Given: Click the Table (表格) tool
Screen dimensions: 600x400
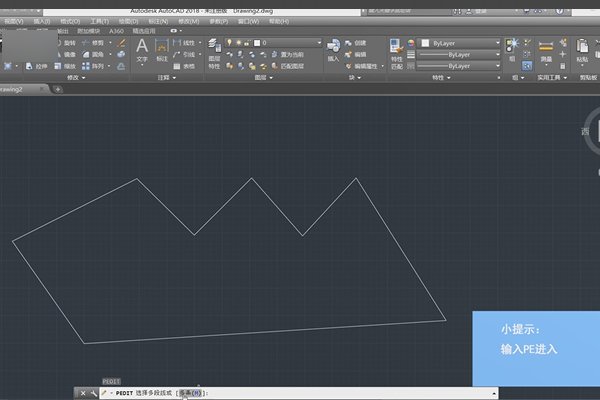Looking at the screenshot, I should coord(187,66).
